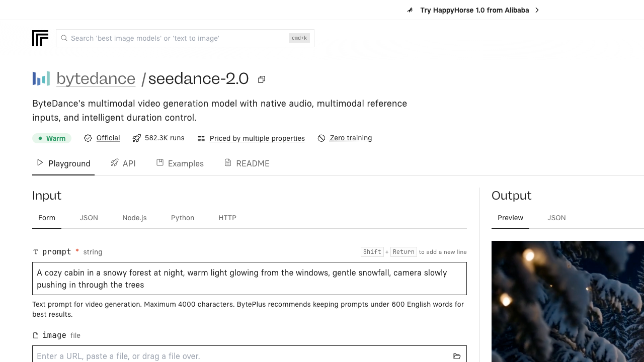Click the prompt help text
644x362 pixels.
pos(248,309)
